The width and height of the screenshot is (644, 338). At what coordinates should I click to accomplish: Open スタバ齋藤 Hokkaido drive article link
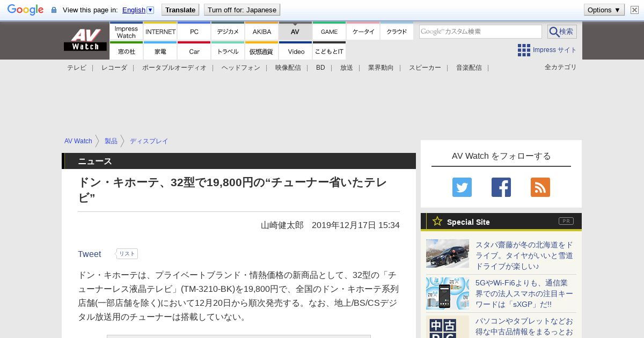click(x=524, y=255)
